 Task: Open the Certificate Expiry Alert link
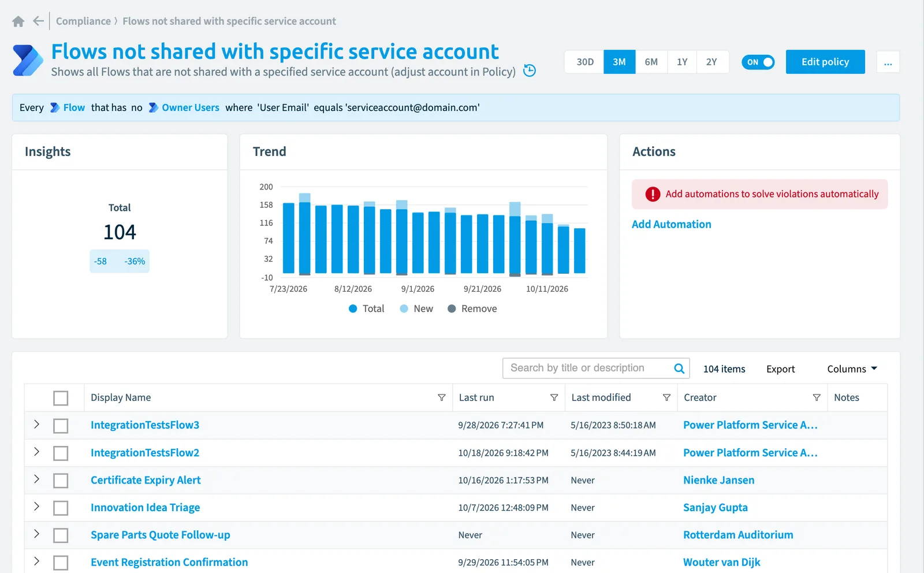pyautogui.click(x=146, y=480)
